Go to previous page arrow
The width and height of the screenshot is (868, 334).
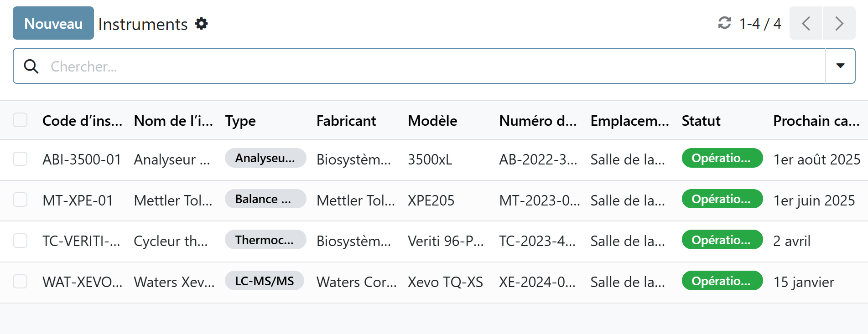tap(806, 23)
